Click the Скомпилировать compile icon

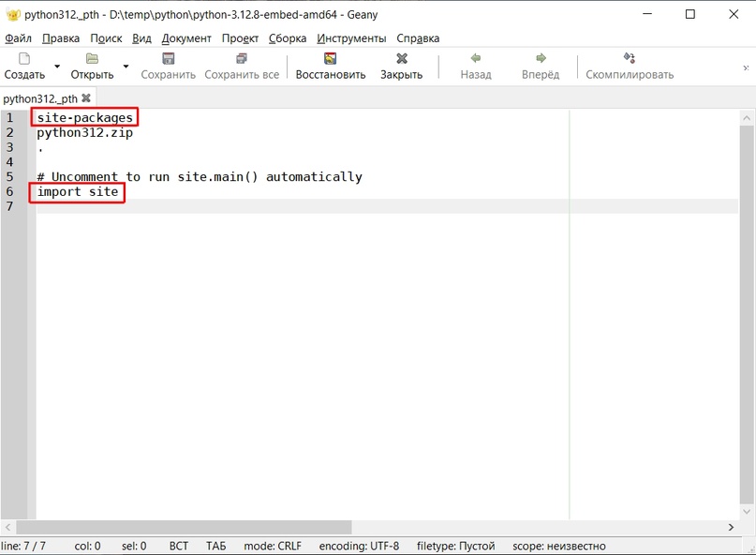(x=630, y=59)
